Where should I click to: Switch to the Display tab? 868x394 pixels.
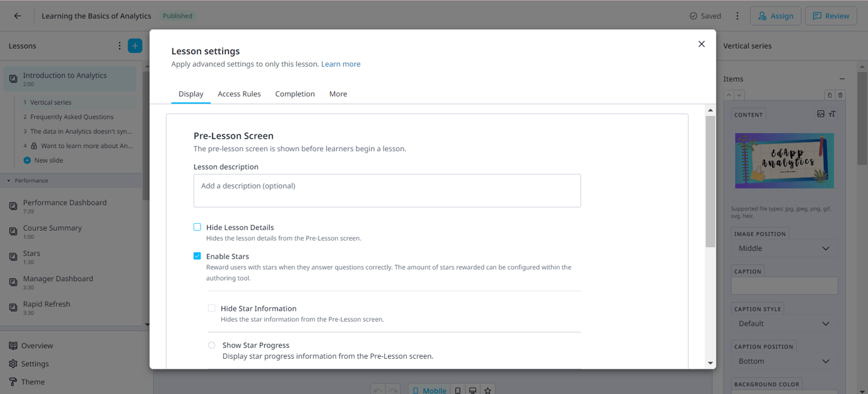191,94
